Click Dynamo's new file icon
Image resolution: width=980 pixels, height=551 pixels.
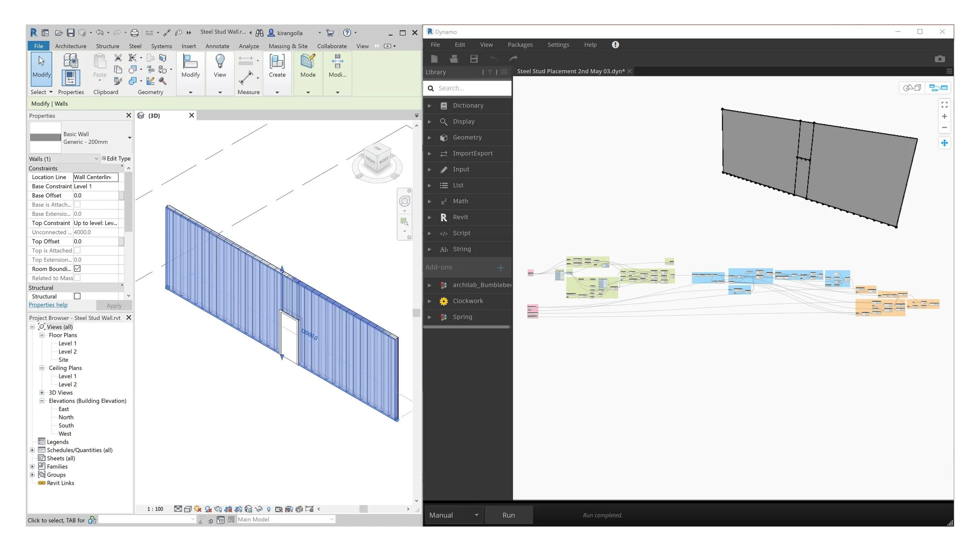point(434,59)
